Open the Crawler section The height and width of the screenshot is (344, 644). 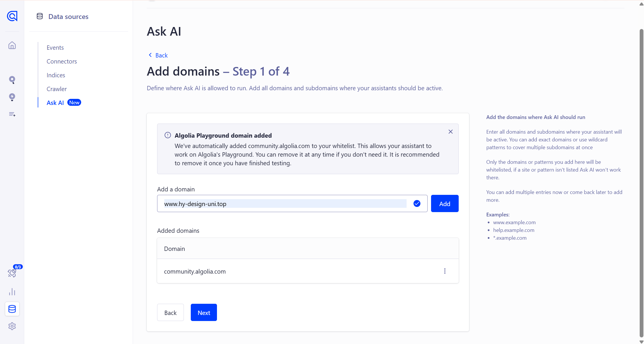(56, 89)
